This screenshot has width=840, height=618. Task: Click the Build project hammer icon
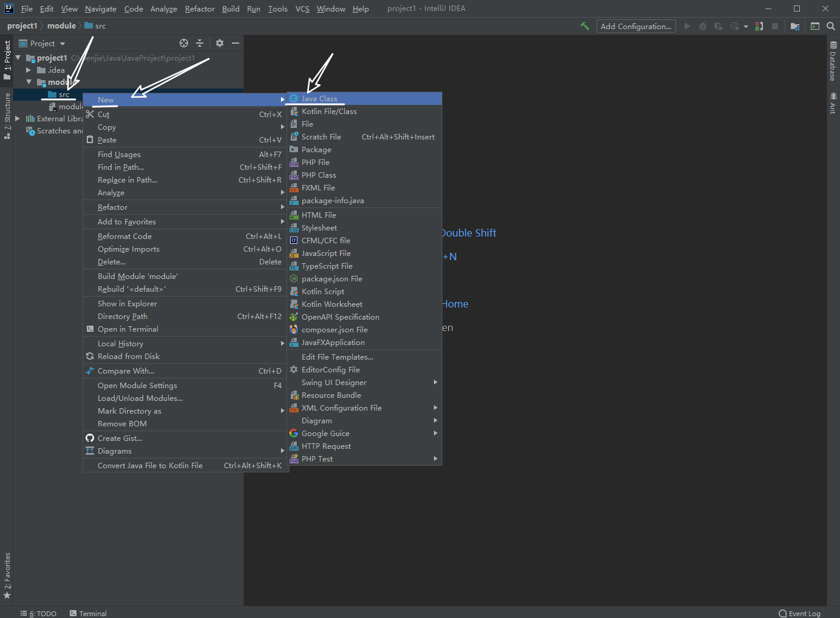(585, 26)
